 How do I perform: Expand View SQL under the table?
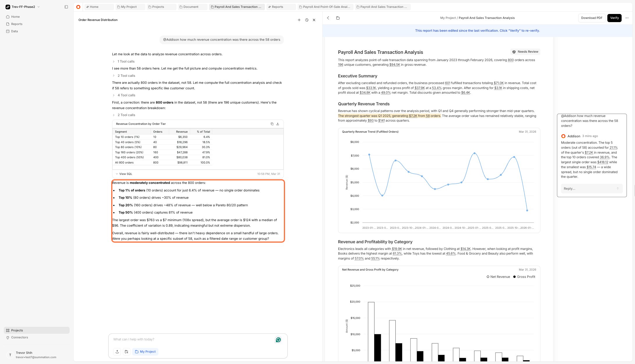click(124, 174)
